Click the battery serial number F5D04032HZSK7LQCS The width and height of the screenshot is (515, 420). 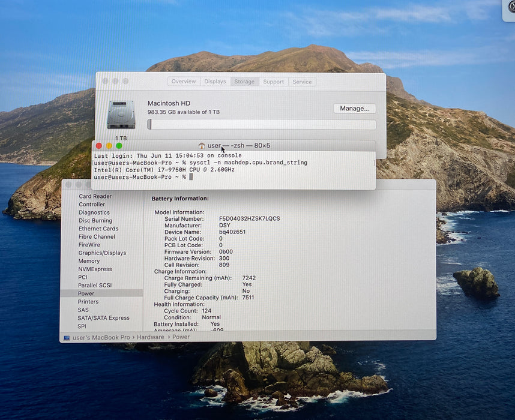point(249,218)
